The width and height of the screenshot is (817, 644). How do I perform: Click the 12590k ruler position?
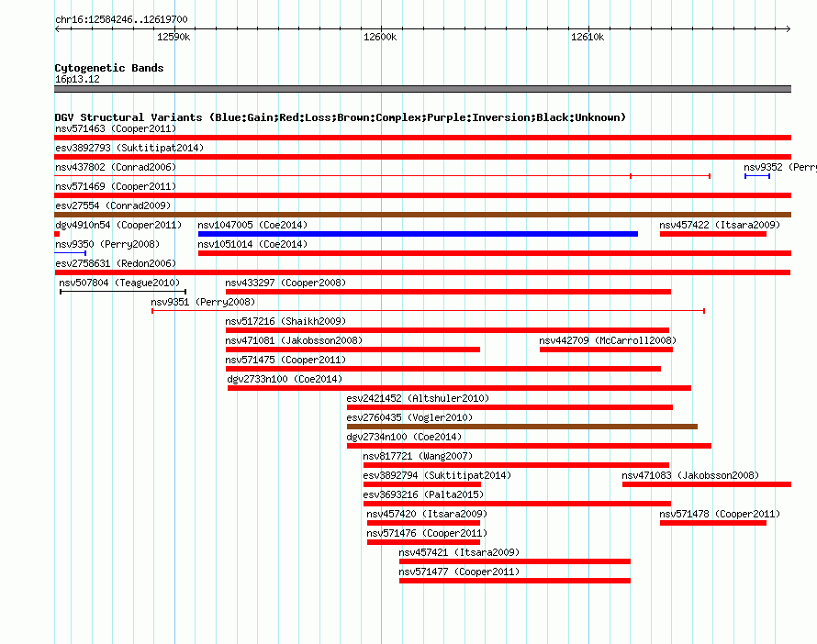(x=173, y=37)
